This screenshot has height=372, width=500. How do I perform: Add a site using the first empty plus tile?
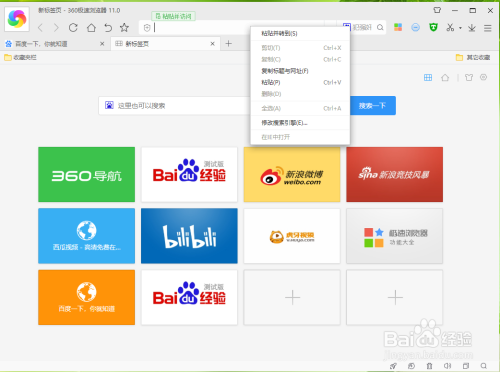click(292, 297)
